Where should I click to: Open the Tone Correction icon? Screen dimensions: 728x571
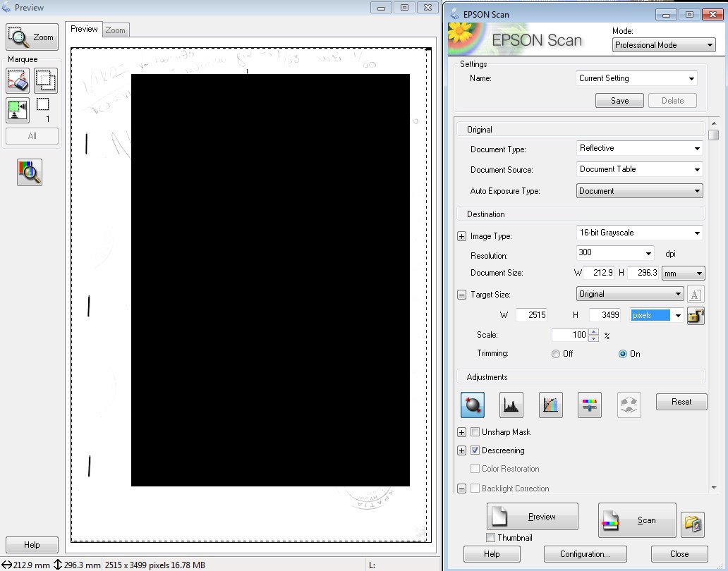click(550, 405)
